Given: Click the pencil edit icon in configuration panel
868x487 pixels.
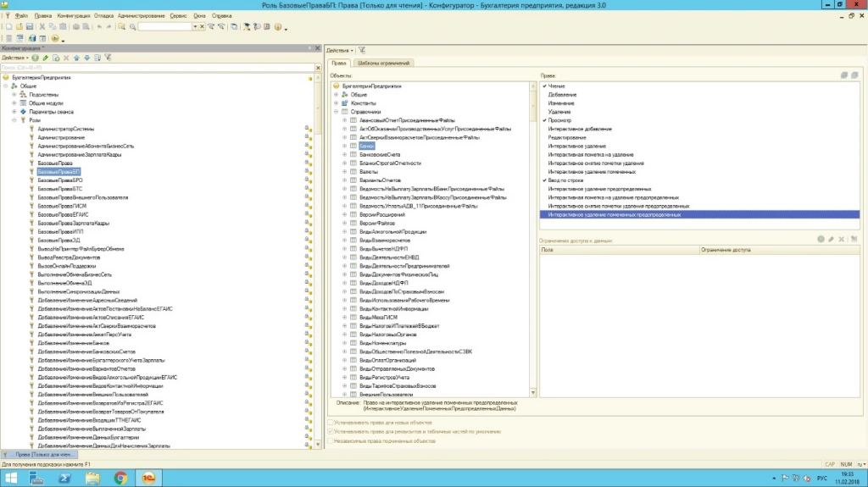Looking at the screenshot, I should coord(45,58).
